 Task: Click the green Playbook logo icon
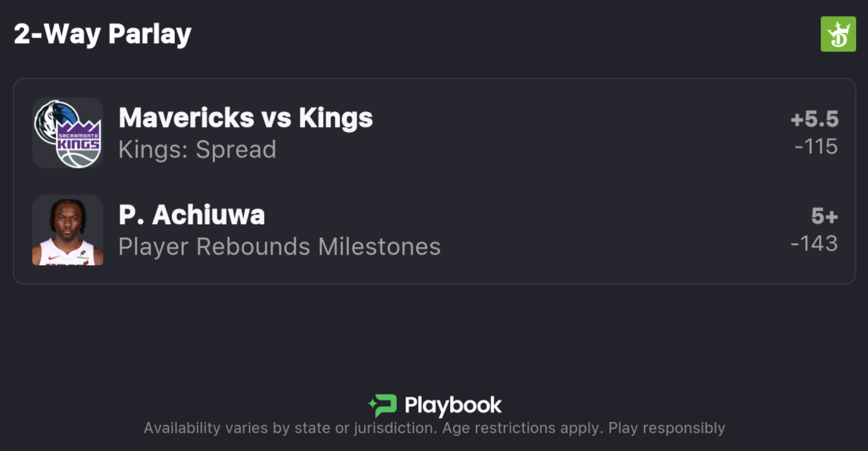tap(382, 406)
